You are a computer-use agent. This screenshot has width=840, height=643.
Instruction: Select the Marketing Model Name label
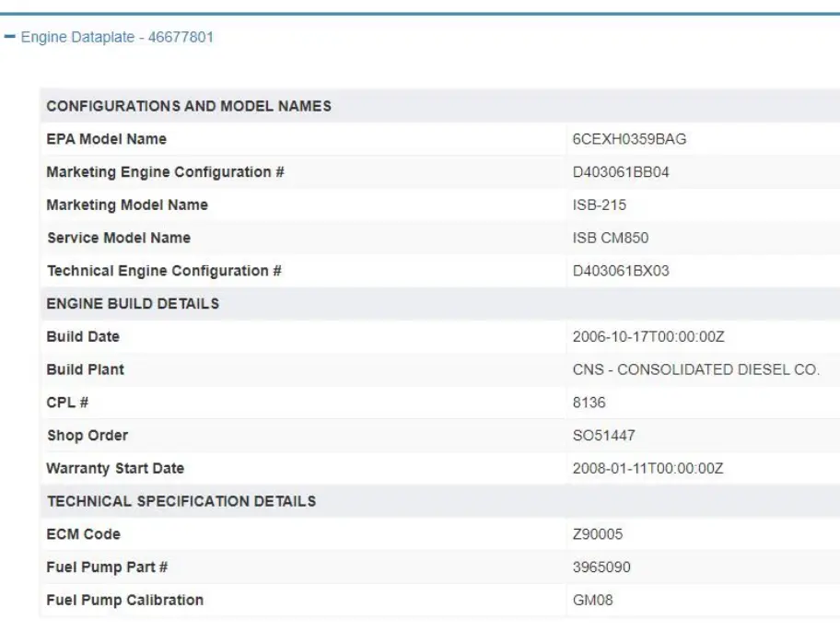point(127,205)
